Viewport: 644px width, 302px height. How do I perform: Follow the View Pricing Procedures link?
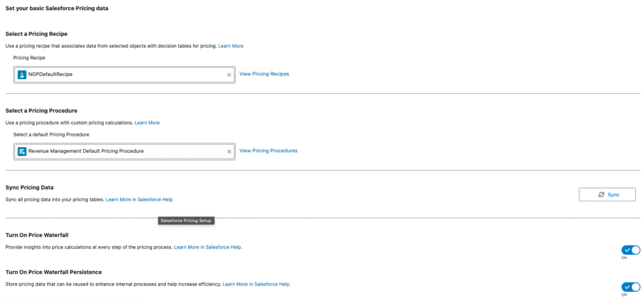tap(268, 150)
